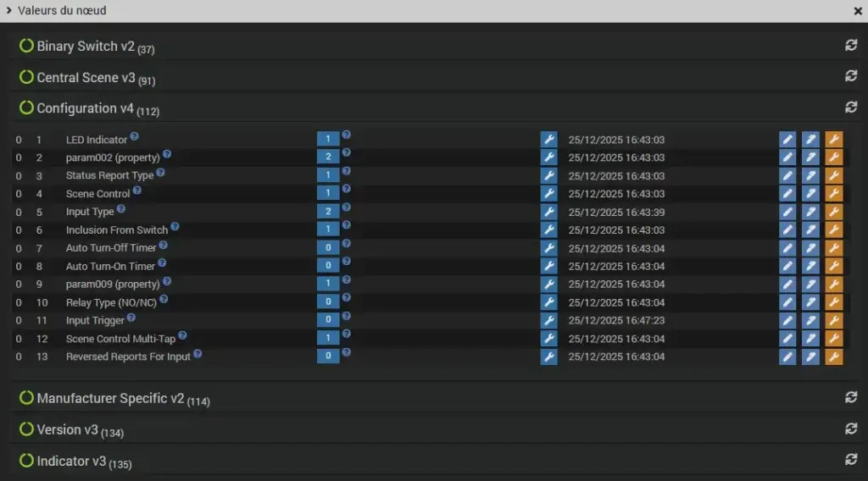Image resolution: width=868 pixels, height=481 pixels.
Task: Collapse the Configuration v4 section
Action: point(85,108)
